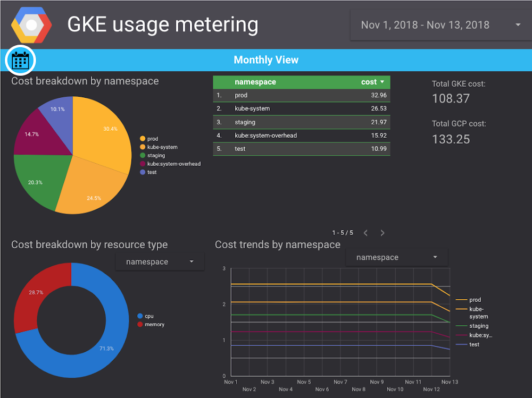The width and height of the screenshot is (532, 398).
Task: Click prod legend entry in trends chart
Action: [x=469, y=300]
